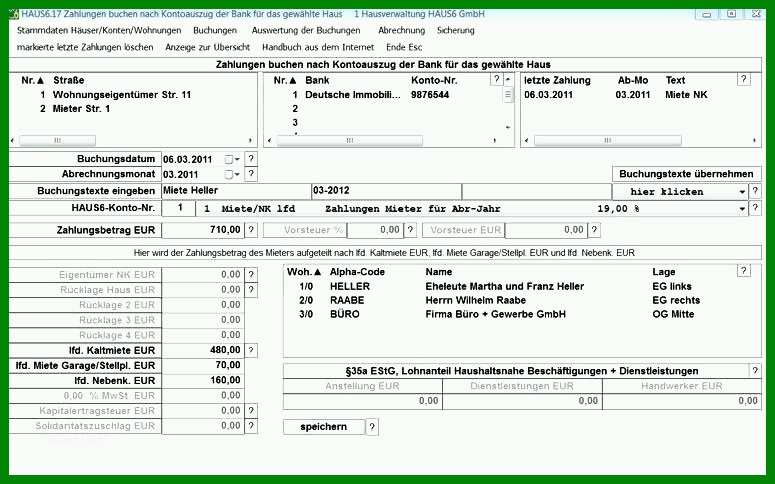The height and width of the screenshot is (484, 775).
Task: Click Buchungstexte übernehmen button
Action: coord(687,174)
